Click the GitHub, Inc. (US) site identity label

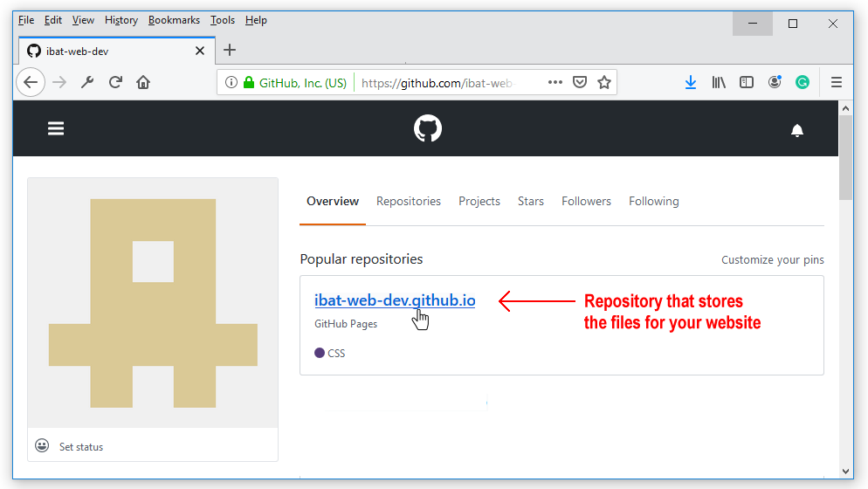(x=303, y=83)
